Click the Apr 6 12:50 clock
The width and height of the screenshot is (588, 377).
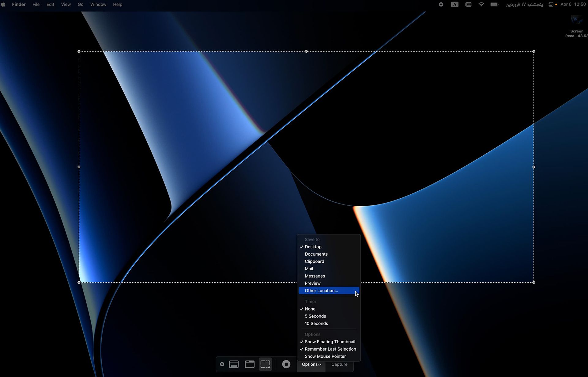(x=573, y=4)
